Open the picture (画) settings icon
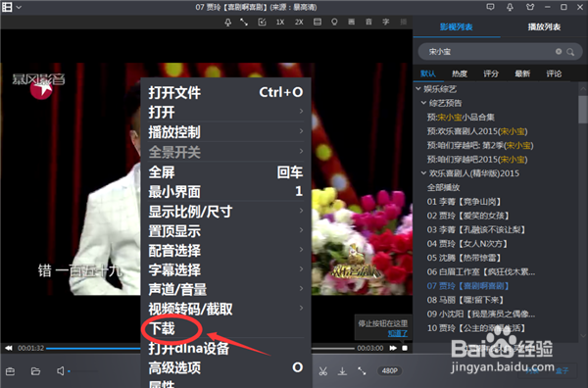588x388 pixels. pyautogui.click(x=352, y=23)
